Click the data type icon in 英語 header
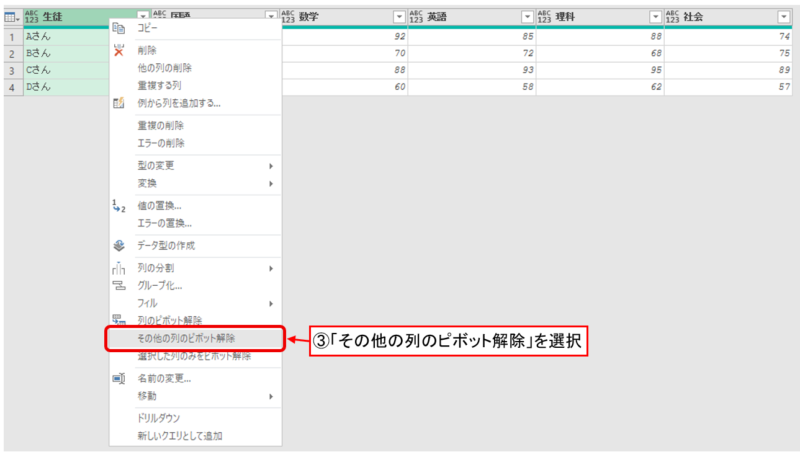Screen dimensions: 800x452 tap(415, 17)
